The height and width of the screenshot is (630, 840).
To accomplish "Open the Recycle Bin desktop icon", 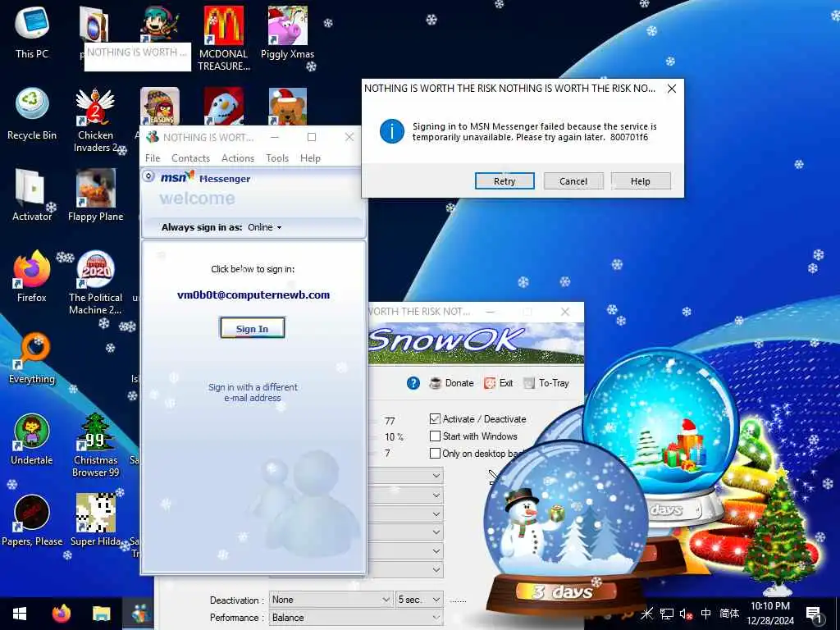I will pyautogui.click(x=32, y=113).
